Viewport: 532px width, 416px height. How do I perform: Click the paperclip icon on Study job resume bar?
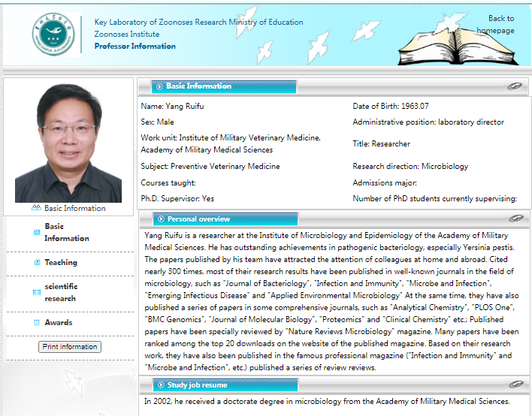(x=515, y=385)
